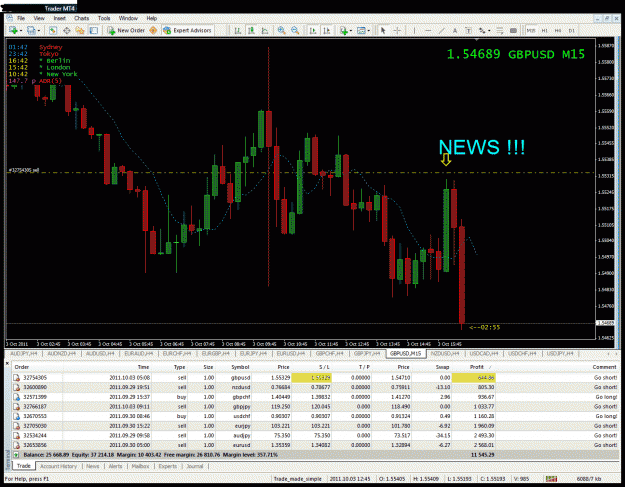This screenshot has height=487, width=625.
Task: Open the Templates dropdown arrow
Action: pyautogui.click(x=369, y=31)
